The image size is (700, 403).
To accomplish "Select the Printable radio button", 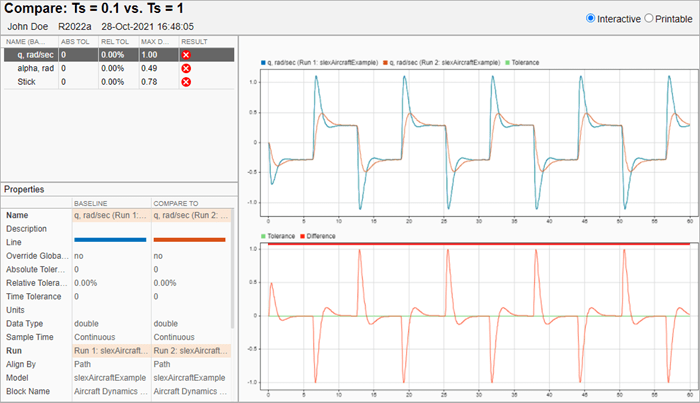I will tap(648, 18).
